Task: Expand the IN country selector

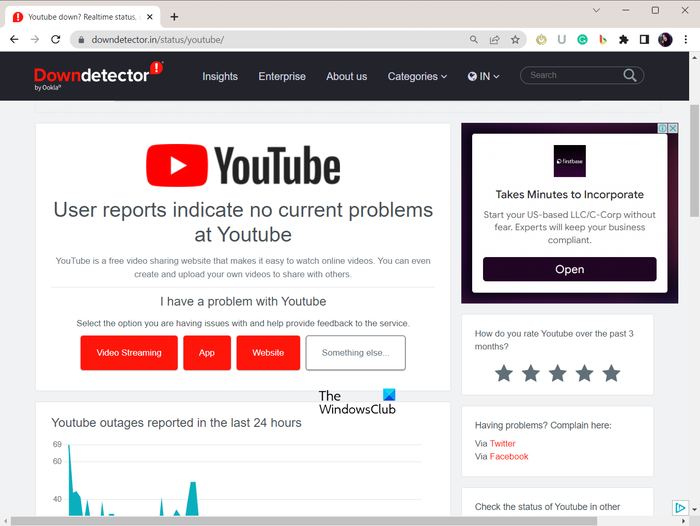Action: point(483,76)
